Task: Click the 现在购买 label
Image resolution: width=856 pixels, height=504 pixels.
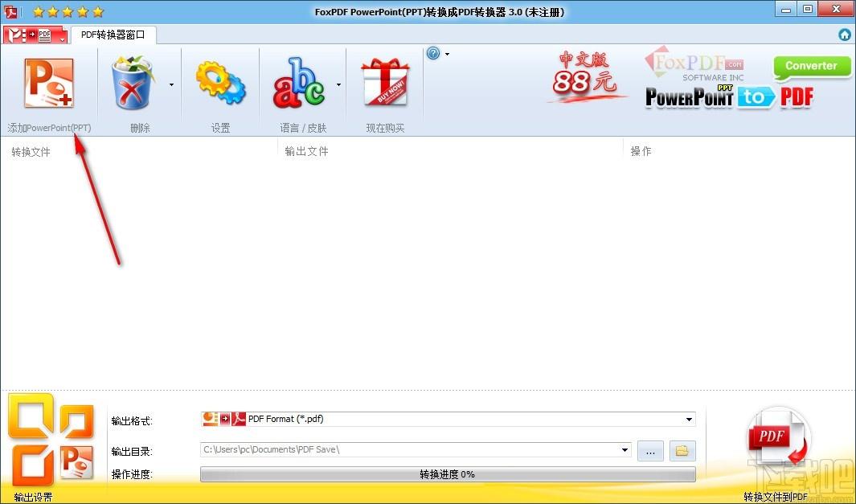Action: pyautogui.click(x=385, y=129)
